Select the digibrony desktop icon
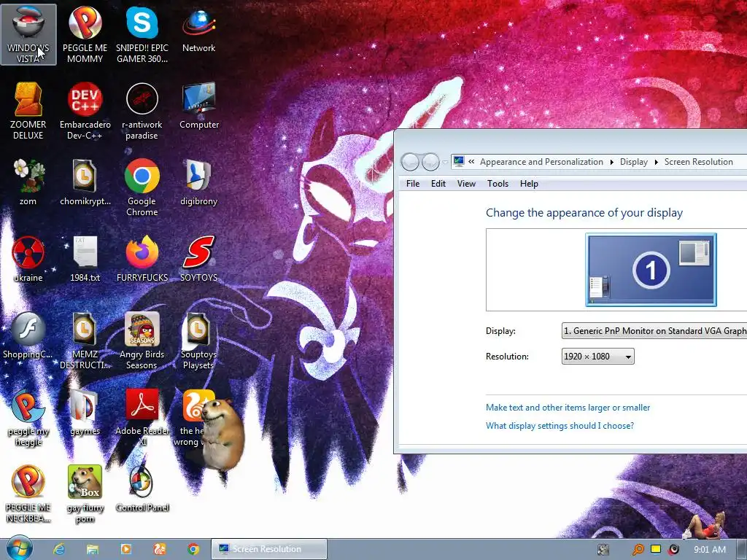Image resolution: width=747 pixels, height=560 pixels. [198, 182]
